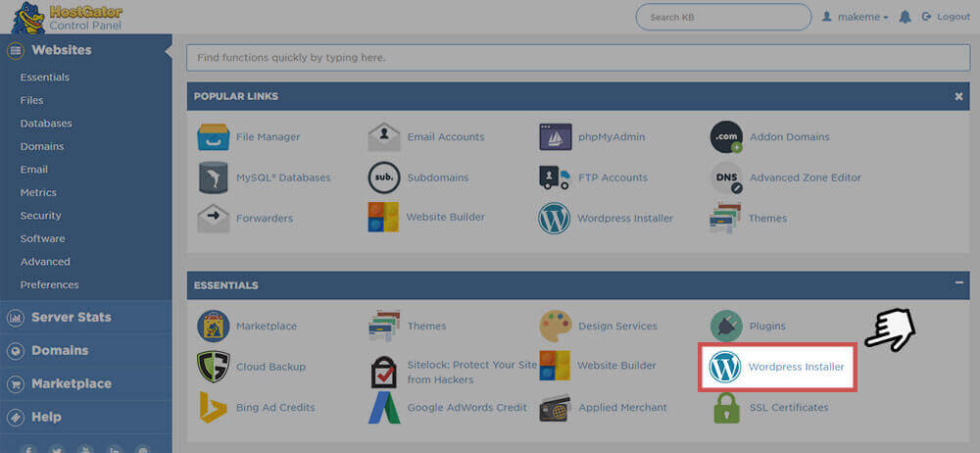
Task: Select Domains under the Websites sidebar section
Action: pyautogui.click(x=42, y=146)
